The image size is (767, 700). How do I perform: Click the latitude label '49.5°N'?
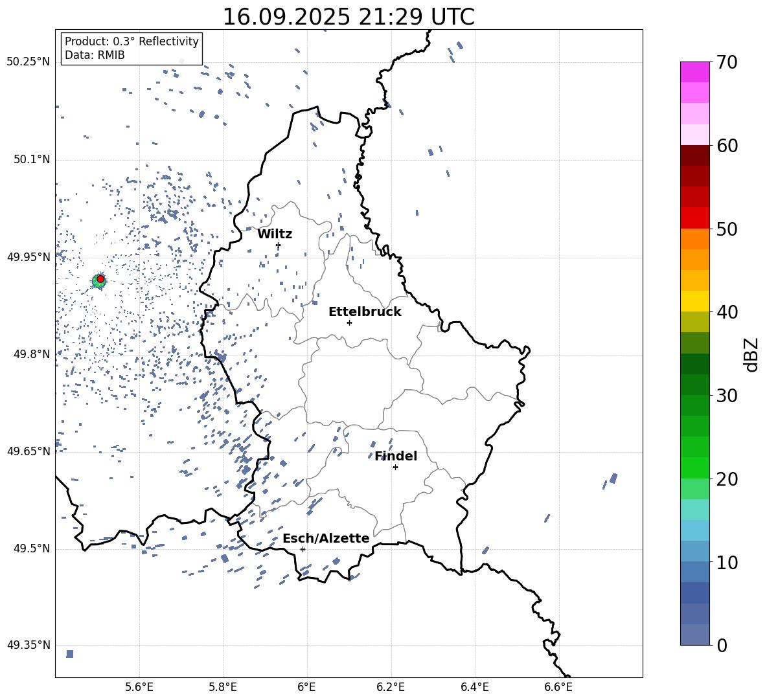point(32,548)
